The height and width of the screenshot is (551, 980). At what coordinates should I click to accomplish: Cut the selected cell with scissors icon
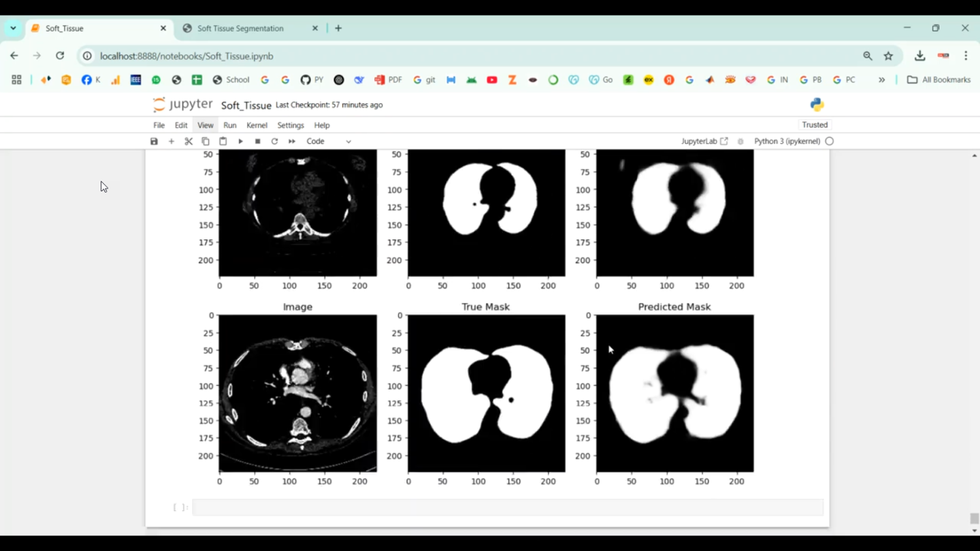coord(189,141)
